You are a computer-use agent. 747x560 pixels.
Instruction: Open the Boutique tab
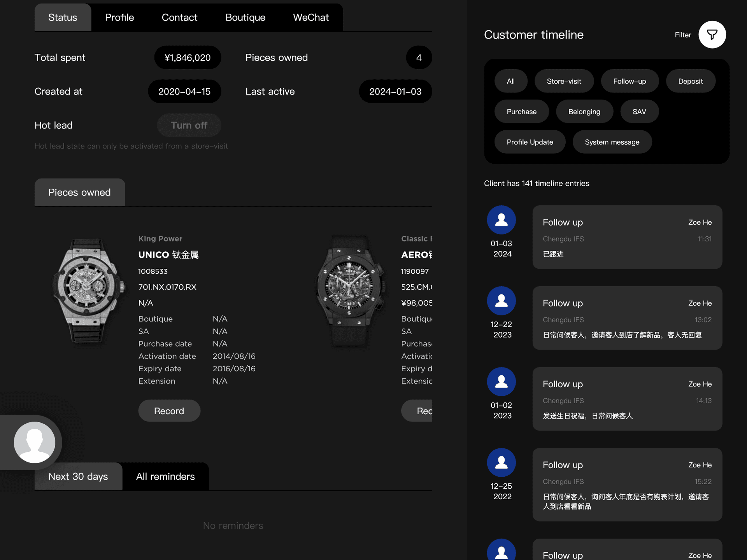tap(245, 17)
